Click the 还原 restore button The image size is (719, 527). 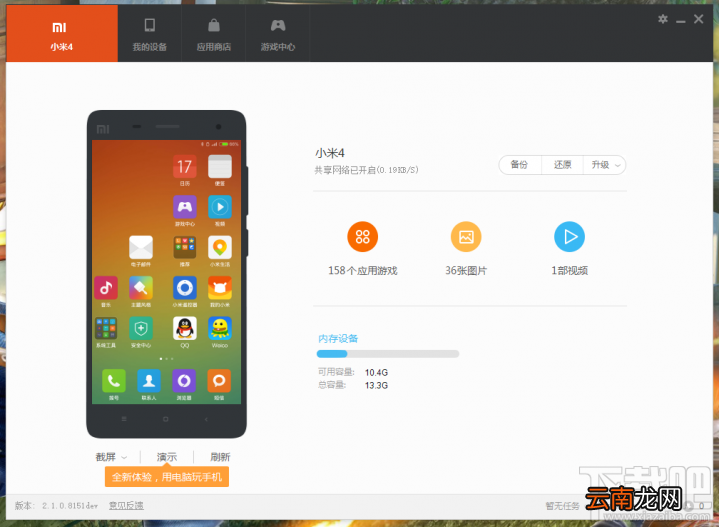[562, 165]
